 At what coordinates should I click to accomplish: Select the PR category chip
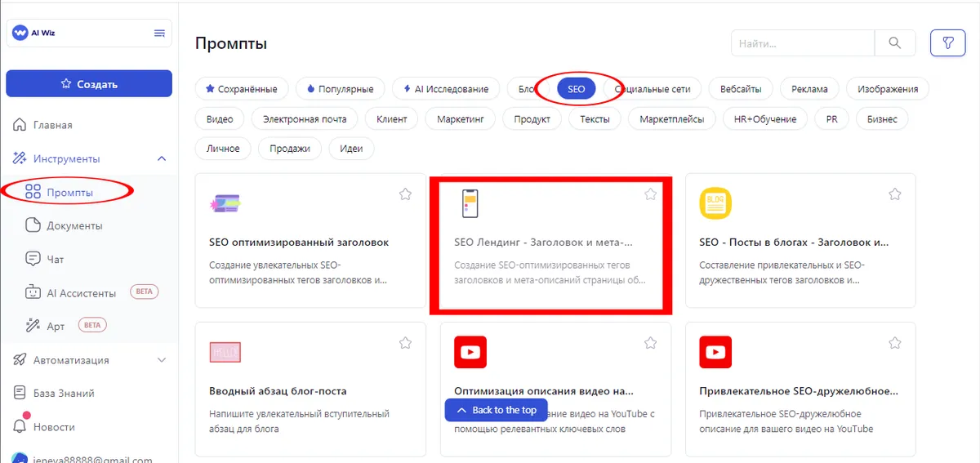pyautogui.click(x=831, y=119)
